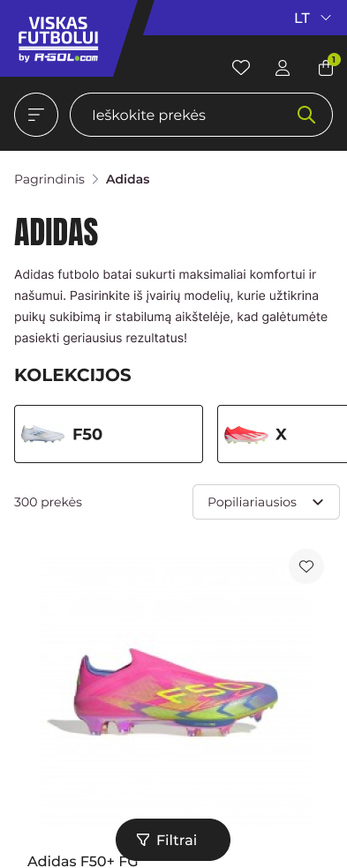Select the X collection card
The height and width of the screenshot is (868, 347).
[x=283, y=434]
